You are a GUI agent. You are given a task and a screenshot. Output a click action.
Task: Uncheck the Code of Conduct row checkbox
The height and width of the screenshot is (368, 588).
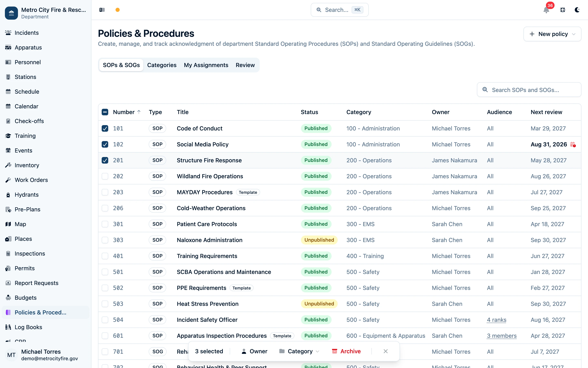(x=105, y=129)
